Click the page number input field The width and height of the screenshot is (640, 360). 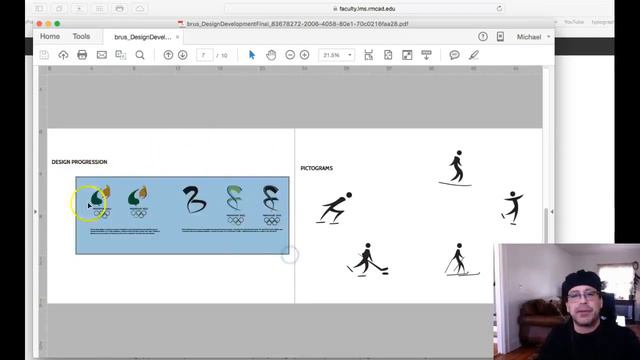coord(204,55)
